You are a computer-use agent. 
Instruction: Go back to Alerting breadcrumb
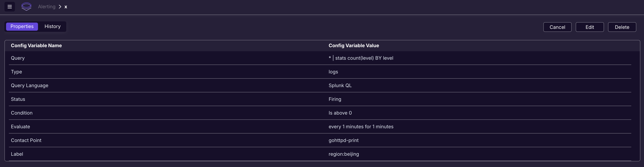tap(46, 7)
